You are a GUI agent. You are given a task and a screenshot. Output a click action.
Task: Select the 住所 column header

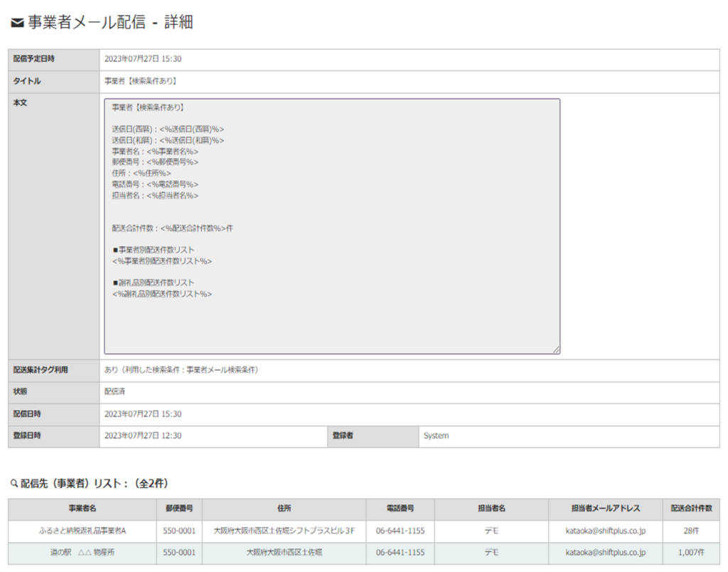pyautogui.click(x=284, y=509)
